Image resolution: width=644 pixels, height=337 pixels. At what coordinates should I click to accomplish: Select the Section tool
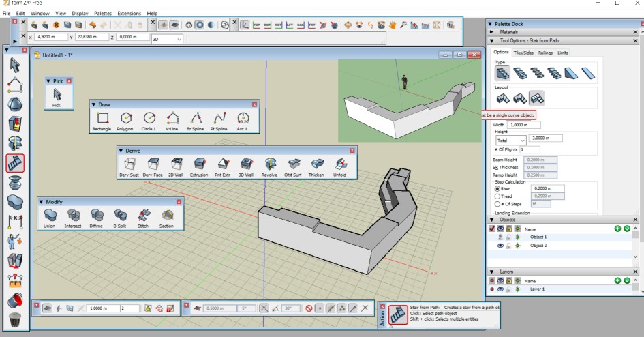tap(167, 218)
